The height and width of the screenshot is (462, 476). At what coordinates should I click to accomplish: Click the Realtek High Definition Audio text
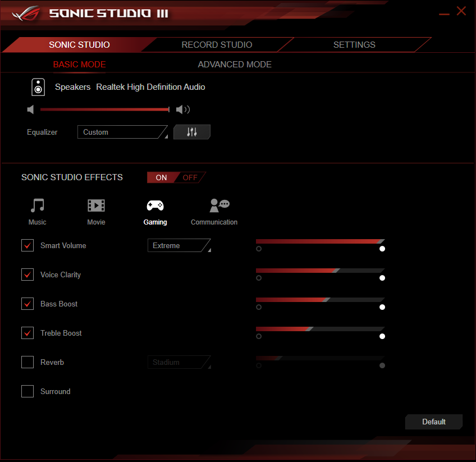tap(150, 87)
